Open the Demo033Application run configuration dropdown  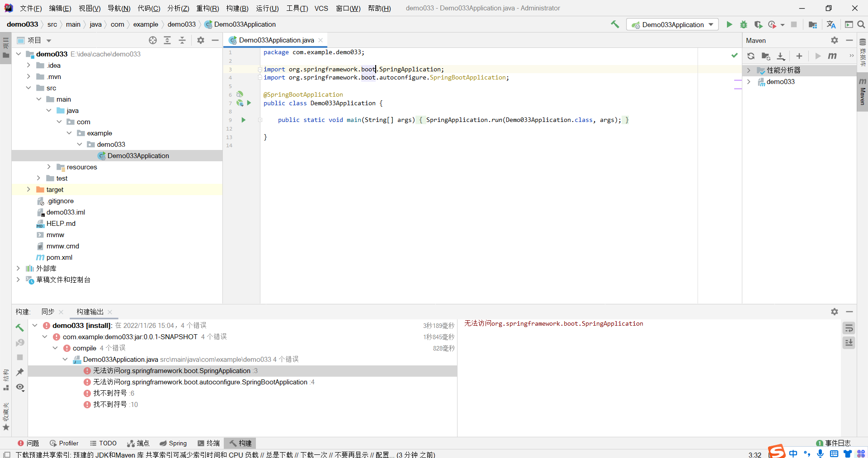coord(672,24)
